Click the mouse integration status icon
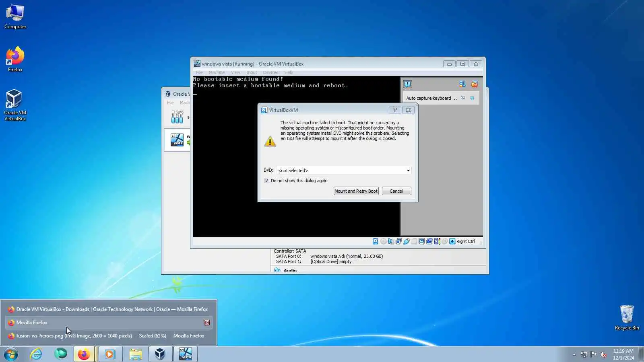This screenshot has height=362, width=644. tap(444, 241)
